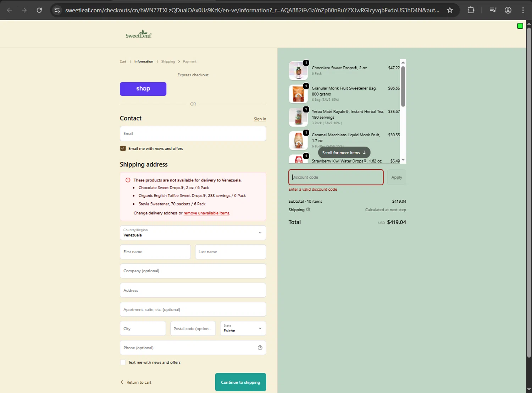Reload the page with refresh icon
This screenshot has height=393, width=532.
pos(39,10)
